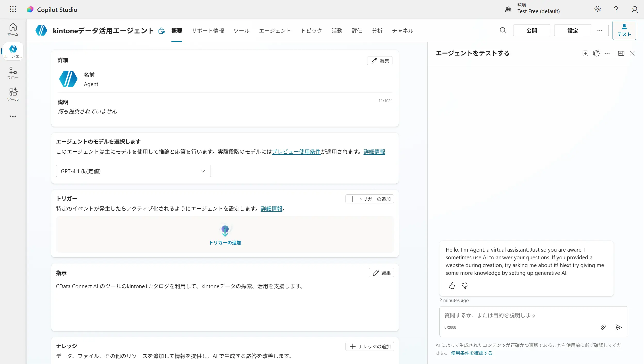Click the thumbs up feedback icon
Screen dimensions: 644x364
coord(452,286)
